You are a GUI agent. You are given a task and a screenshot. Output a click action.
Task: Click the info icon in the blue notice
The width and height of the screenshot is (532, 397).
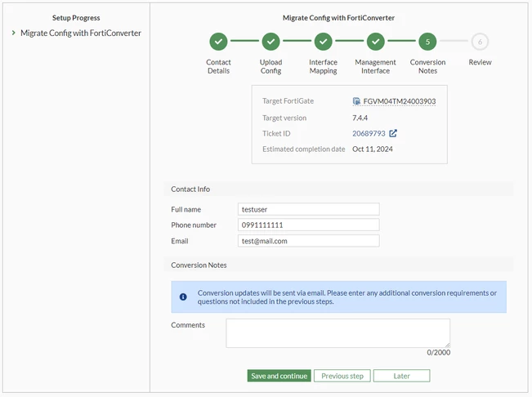tap(183, 297)
